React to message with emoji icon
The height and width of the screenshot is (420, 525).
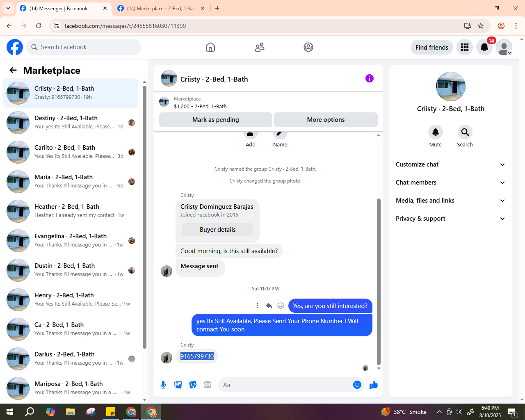coord(281,306)
